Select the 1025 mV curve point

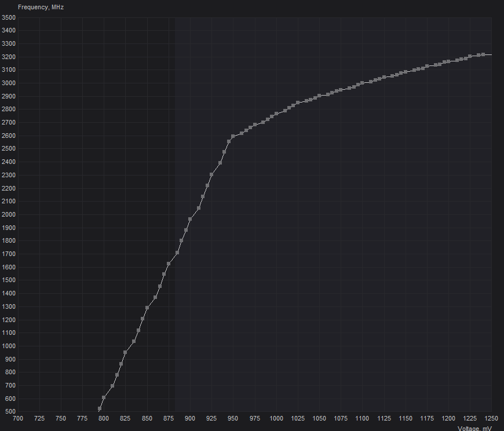[x=298, y=103]
